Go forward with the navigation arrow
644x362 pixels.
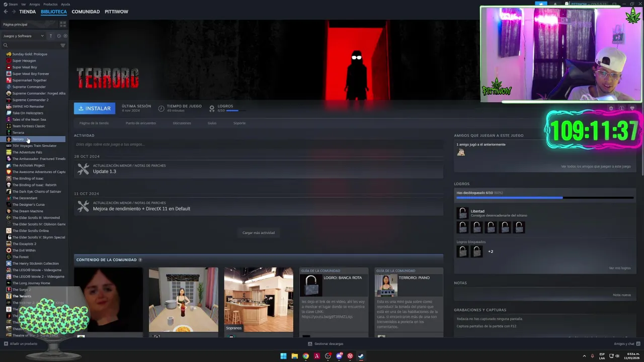coord(13,12)
